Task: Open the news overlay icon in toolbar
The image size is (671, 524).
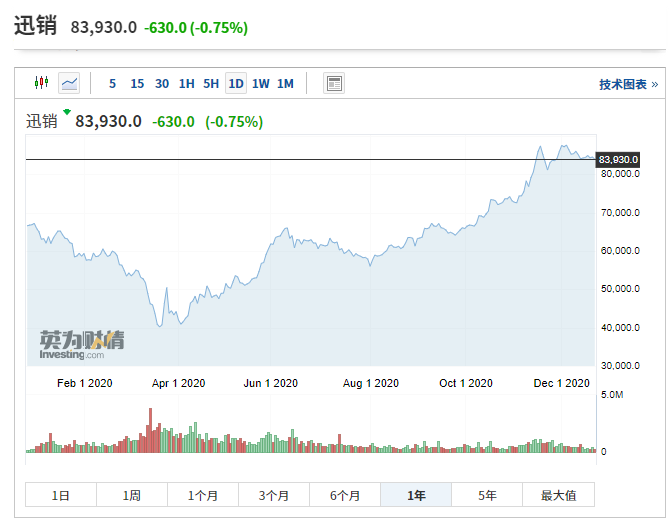Action: click(x=334, y=83)
